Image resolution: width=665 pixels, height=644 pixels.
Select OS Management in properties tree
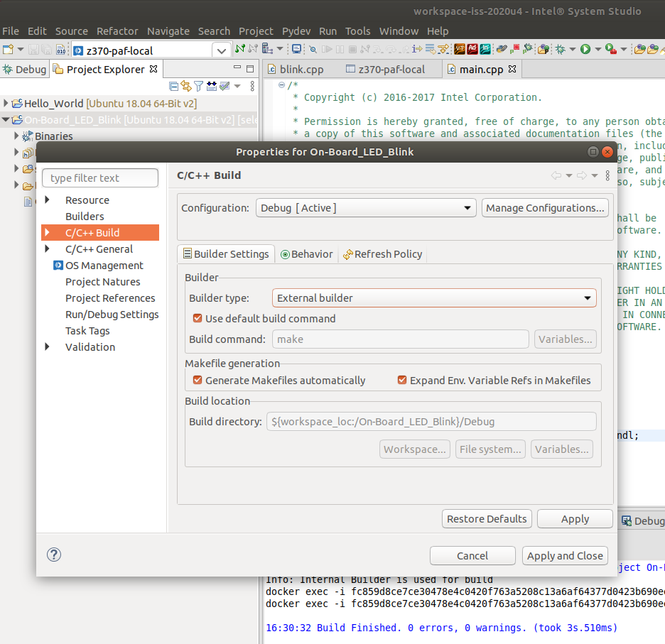[x=104, y=266]
